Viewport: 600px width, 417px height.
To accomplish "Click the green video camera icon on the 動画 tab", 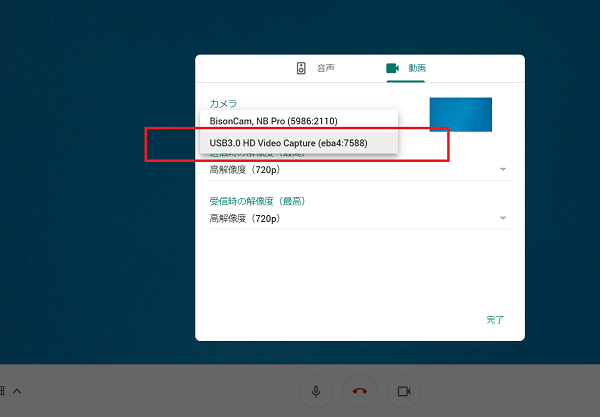I will 393,68.
